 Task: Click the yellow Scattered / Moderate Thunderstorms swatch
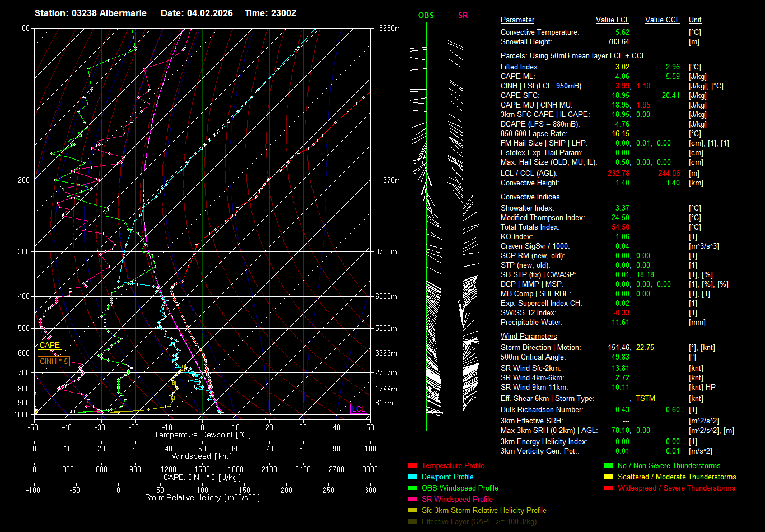click(608, 477)
